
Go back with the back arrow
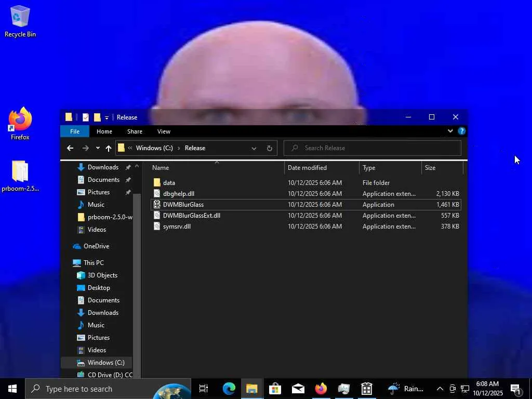[x=70, y=148]
